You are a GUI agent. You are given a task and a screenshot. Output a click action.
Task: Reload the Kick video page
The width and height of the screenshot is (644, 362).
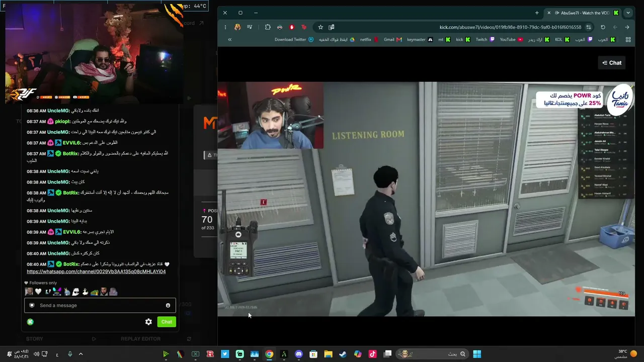[x=603, y=27]
